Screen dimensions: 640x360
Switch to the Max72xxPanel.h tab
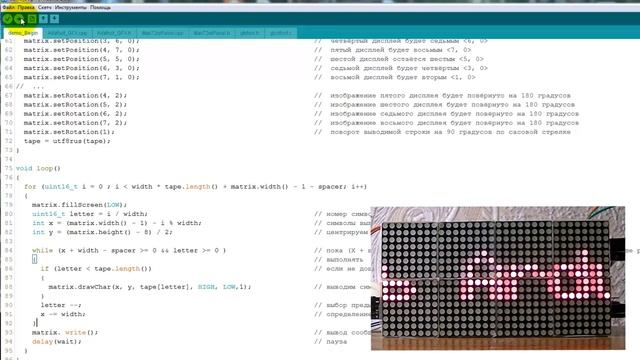212,33
